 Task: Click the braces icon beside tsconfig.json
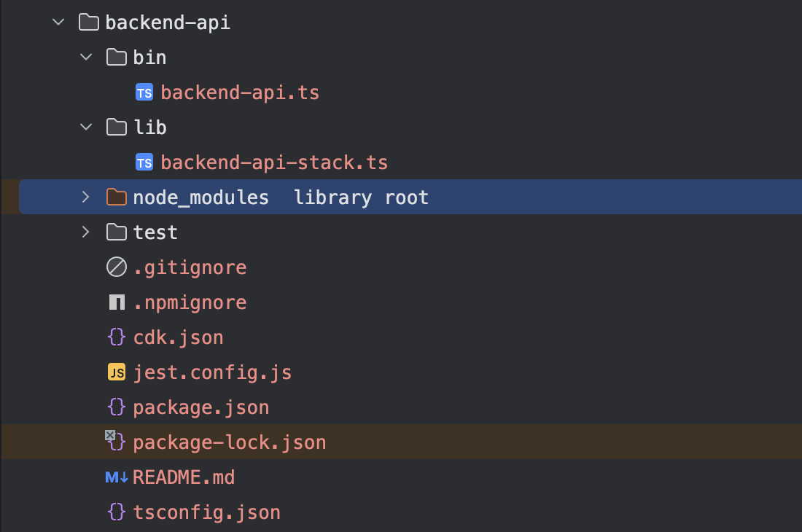click(116, 512)
